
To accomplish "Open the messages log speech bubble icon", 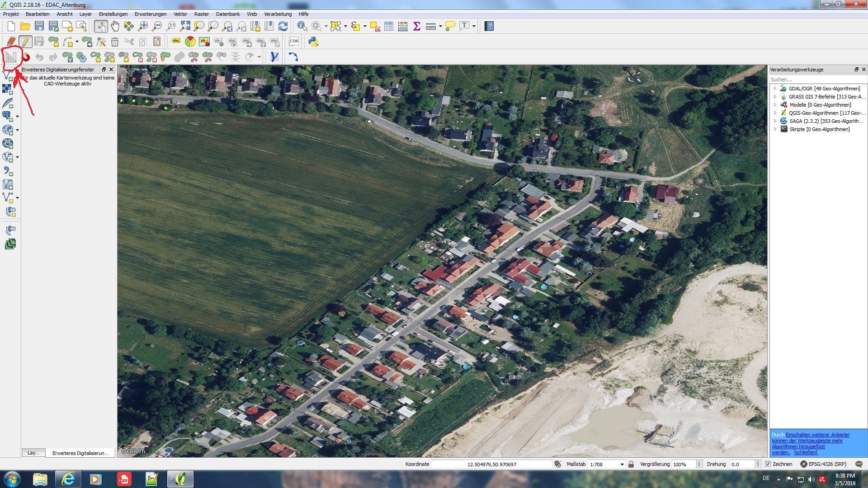I will (859, 464).
